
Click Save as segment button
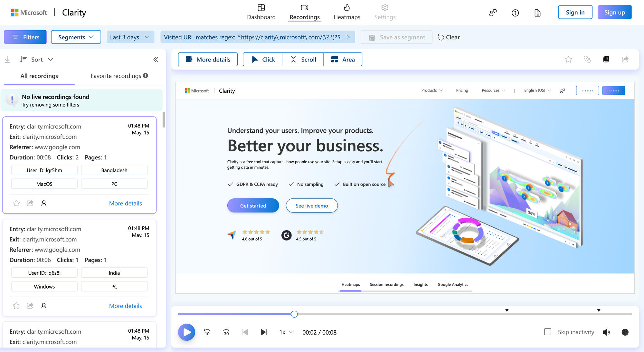396,37
